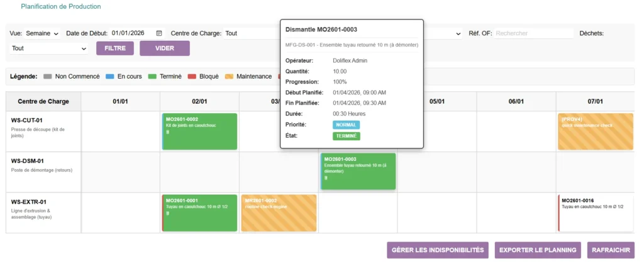Click the orange Maintenance legend swatch
The width and height of the screenshot is (644, 271).
229,76
